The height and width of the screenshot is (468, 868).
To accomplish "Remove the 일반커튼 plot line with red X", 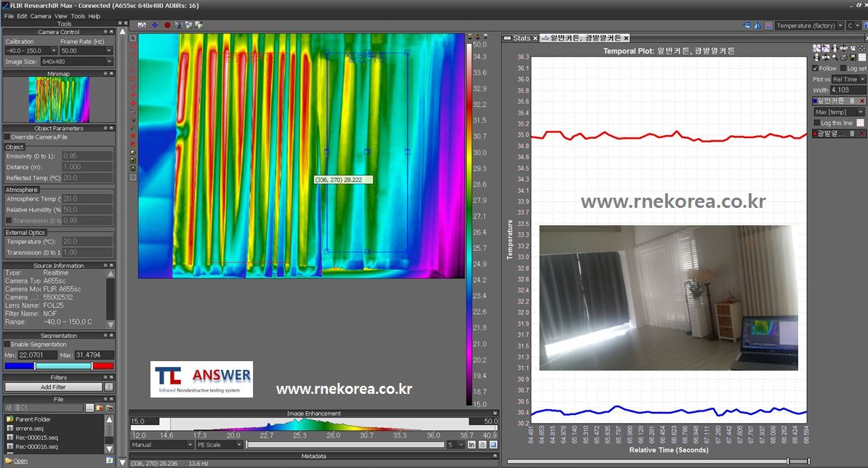I will [862, 101].
